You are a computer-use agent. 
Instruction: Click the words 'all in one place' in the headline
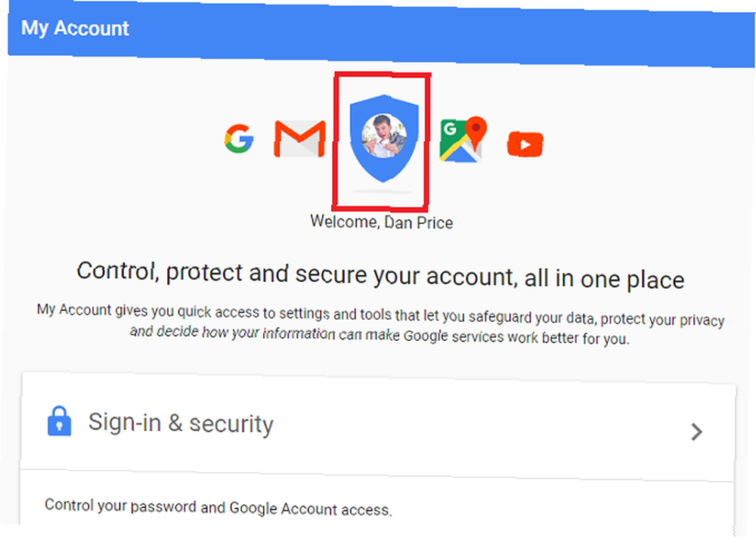point(604,279)
